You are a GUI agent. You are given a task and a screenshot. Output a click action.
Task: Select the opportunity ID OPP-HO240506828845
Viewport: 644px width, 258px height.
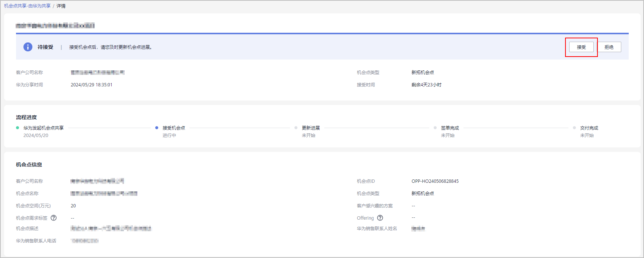point(435,181)
